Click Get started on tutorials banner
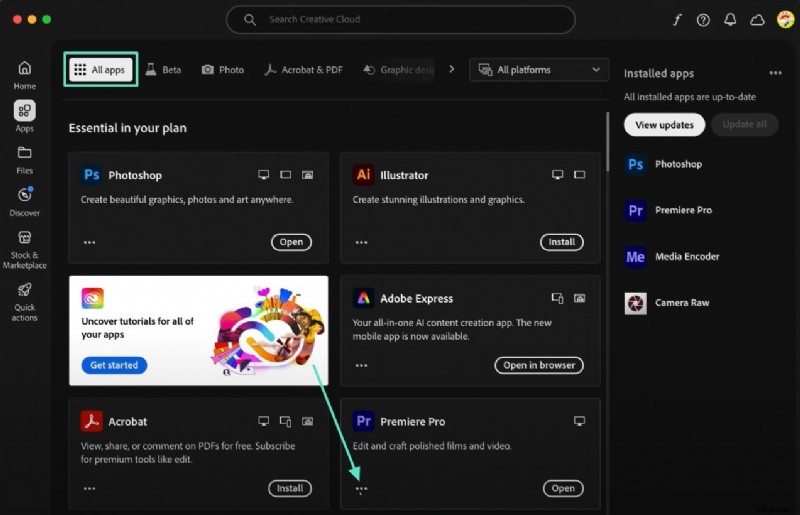 coord(114,365)
